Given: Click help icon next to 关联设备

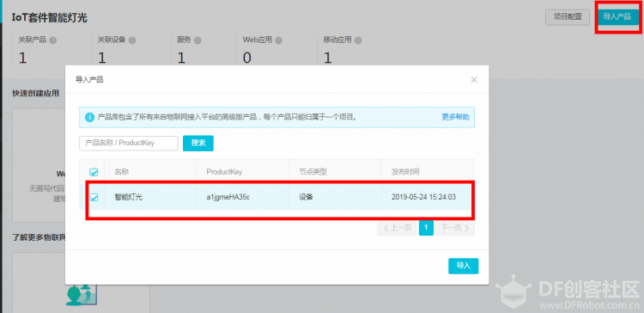Looking at the screenshot, I should point(132,40).
